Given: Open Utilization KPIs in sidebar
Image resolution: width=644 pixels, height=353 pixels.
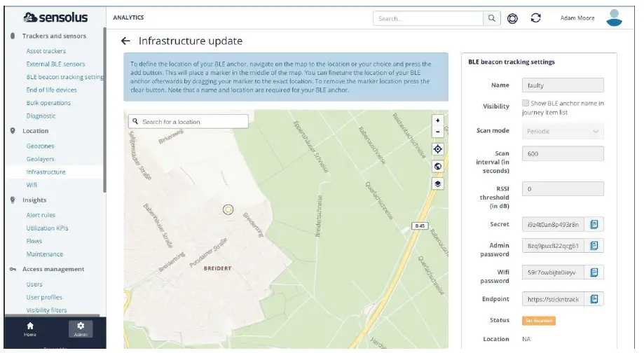Looking at the screenshot, I should [47, 228].
